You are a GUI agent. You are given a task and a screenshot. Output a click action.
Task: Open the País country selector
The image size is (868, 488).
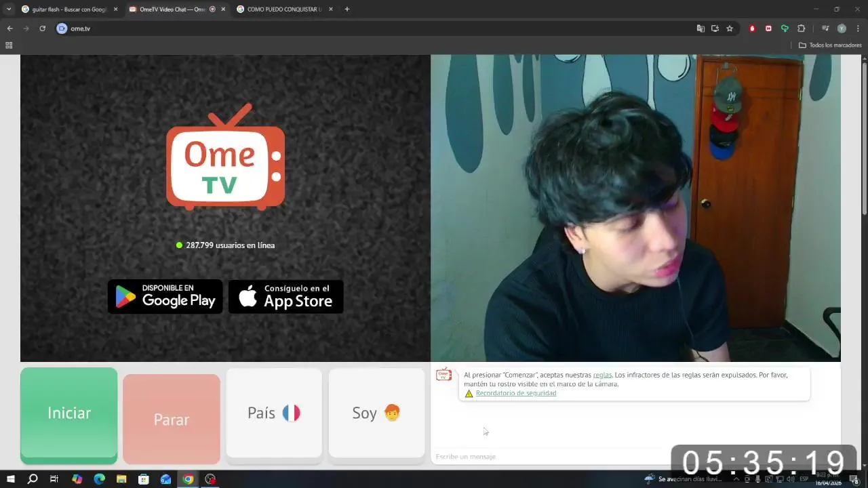point(274,413)
